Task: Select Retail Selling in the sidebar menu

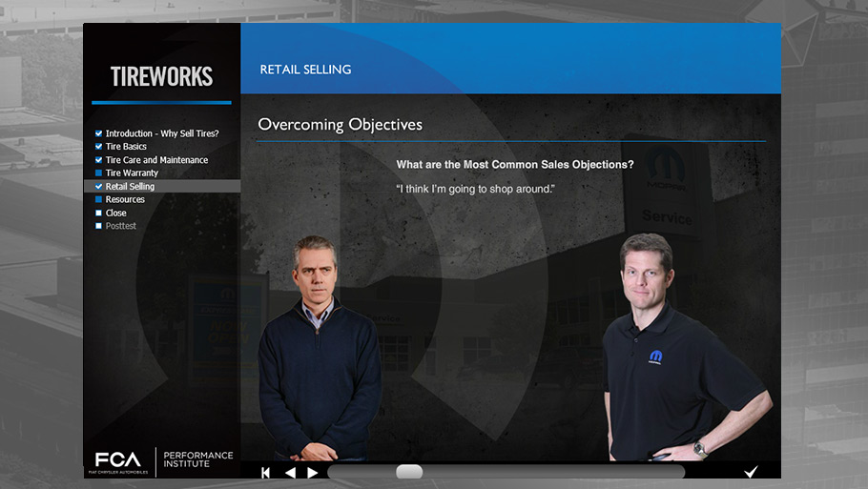Action: coord(130,187)
